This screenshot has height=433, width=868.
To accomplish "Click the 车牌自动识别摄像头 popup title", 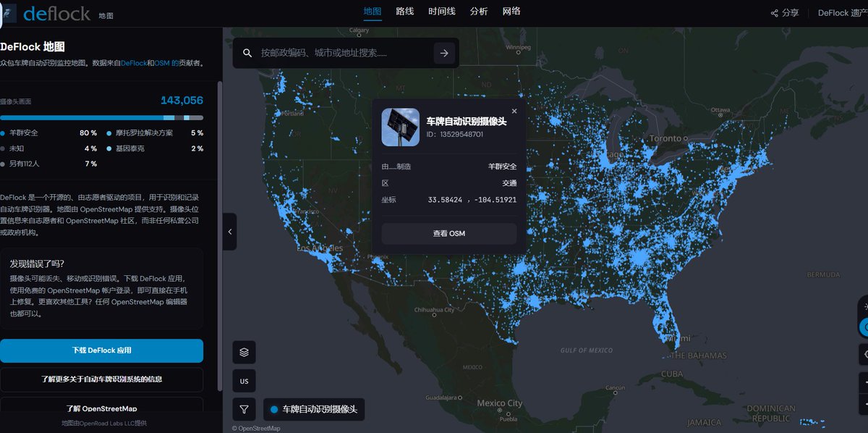I will click(x=467, y=121).
